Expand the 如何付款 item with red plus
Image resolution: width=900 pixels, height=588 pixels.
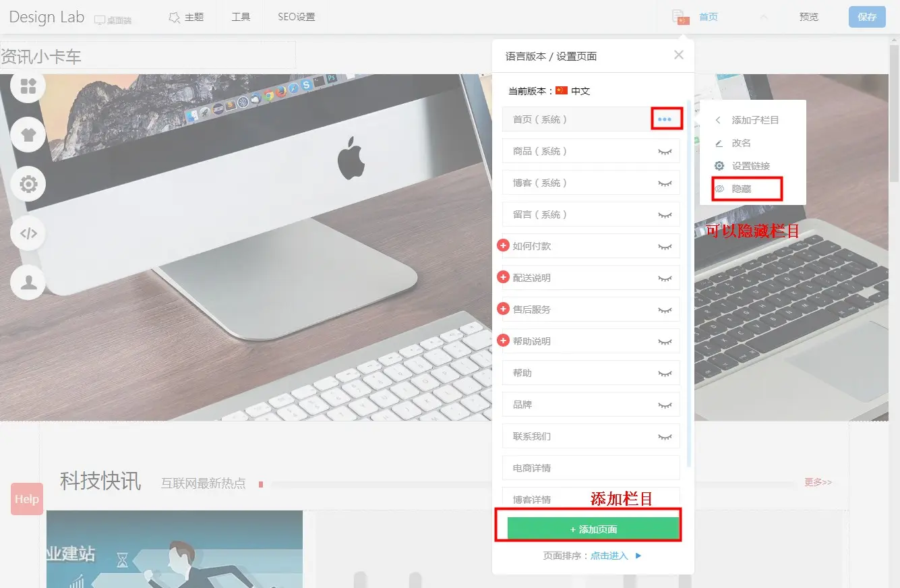click(x=503, y=245)
